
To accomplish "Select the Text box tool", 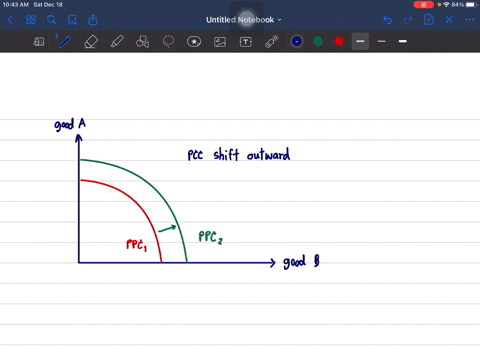I will coord(246,42).
